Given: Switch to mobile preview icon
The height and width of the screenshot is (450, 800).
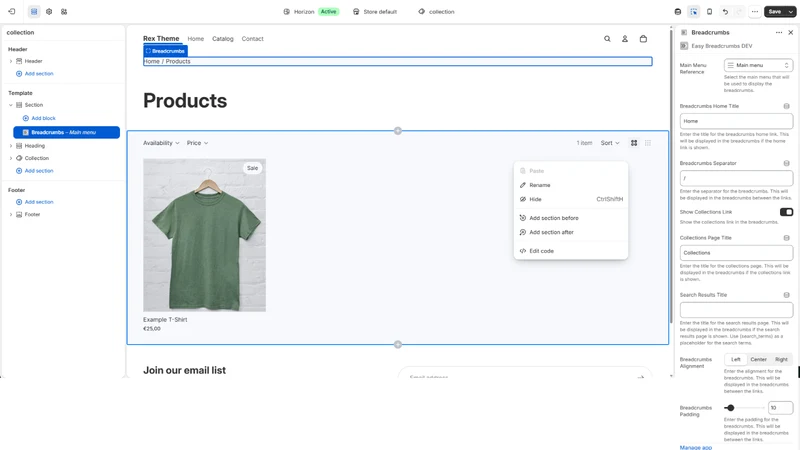Looking at the screenshot, I should tap(709, 11).
